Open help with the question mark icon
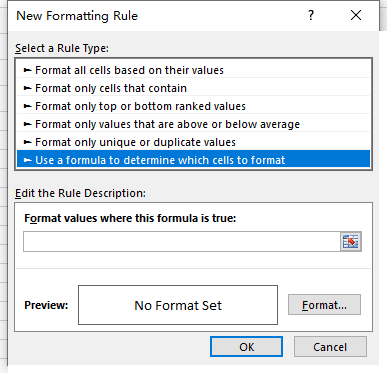 pyautogui.click(x=311, y=15)
